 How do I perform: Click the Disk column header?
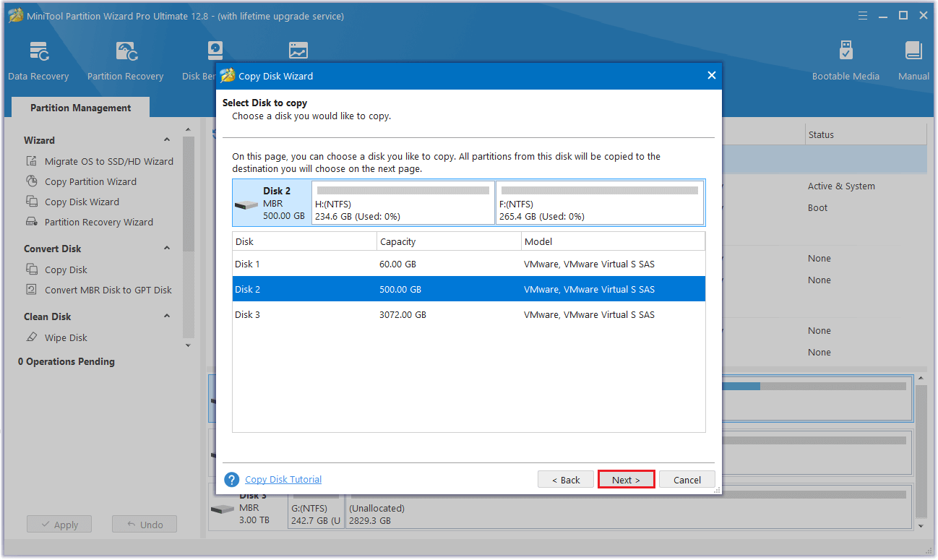coord(304,241)
